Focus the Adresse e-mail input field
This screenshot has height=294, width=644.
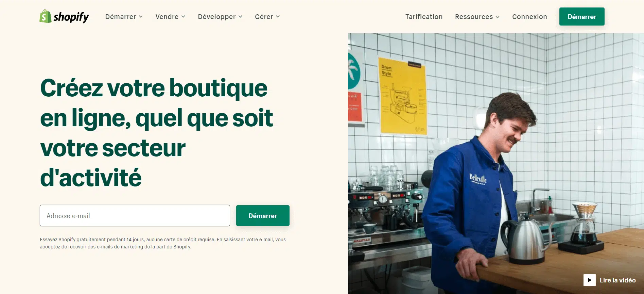(135, 216)
